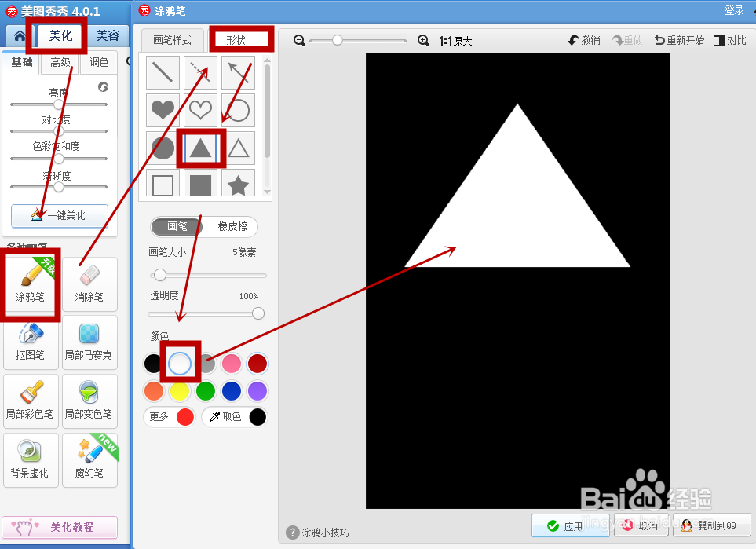This screenshot has width=756, height=549.
Task: Pick the pink color swatch
Action: [232, 364]
